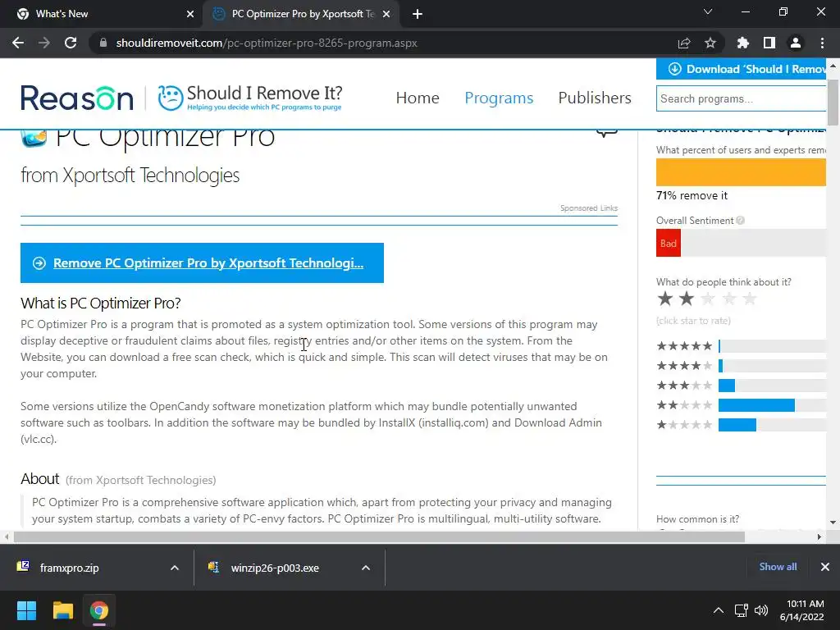
Task: Open the network status tray icon
Action: tap(741, 610)
